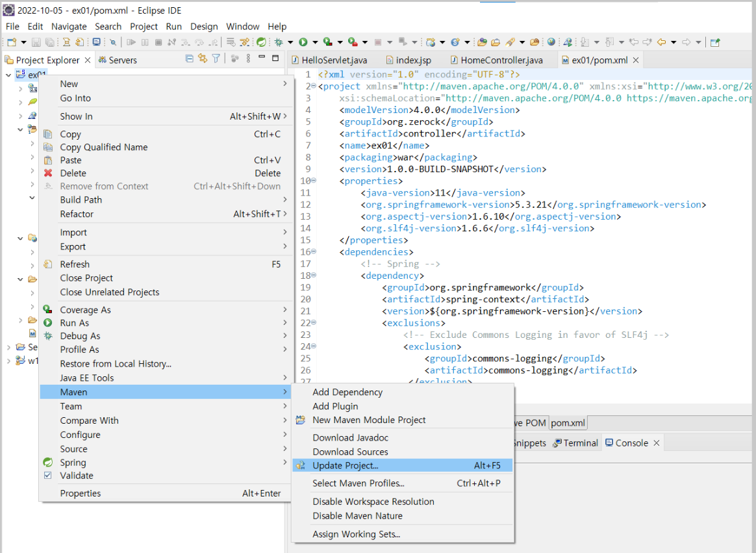The width and height of the screenshot is (756, 553).
Task: Collapse the properties element at line 10
Action: coord(314,181)
